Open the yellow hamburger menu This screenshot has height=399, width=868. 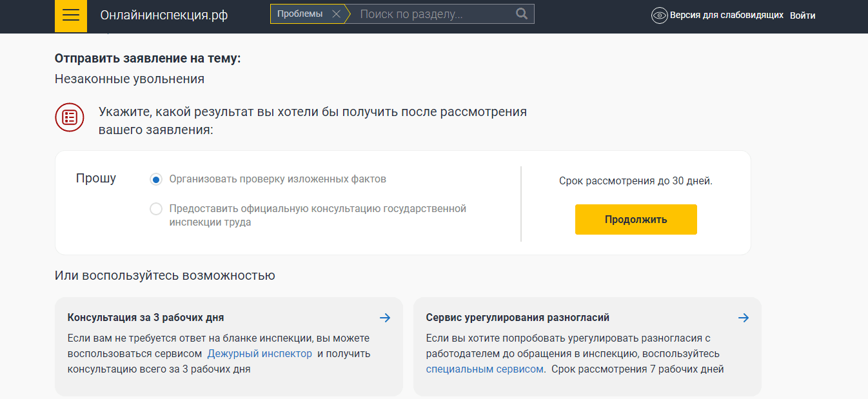pyautogui.click(x=70, y=15)
